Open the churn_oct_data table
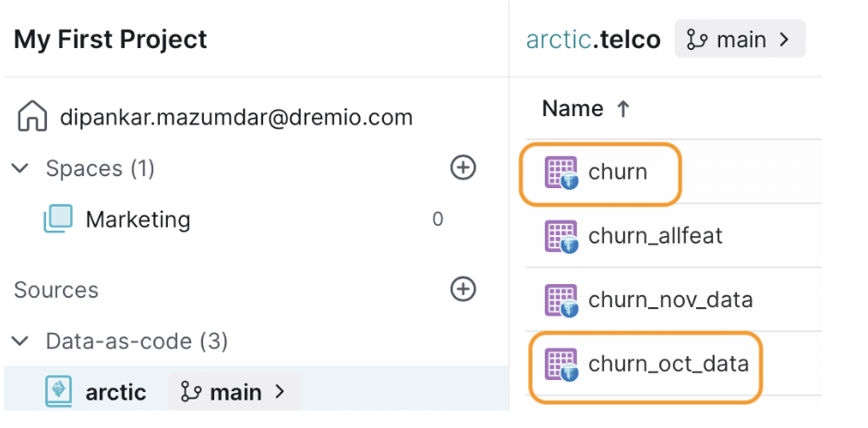The height and width of the screenshot is (428, 868). (x=669, y=364)
